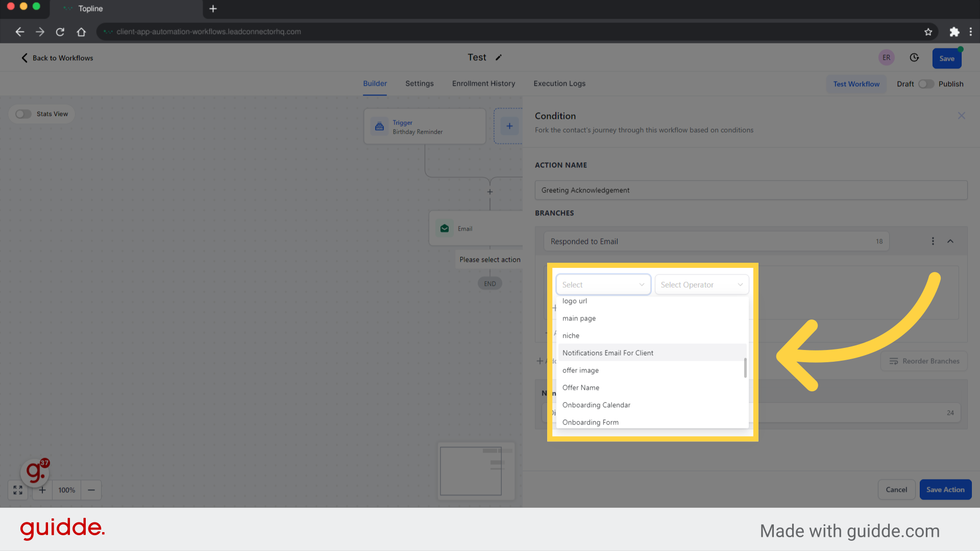Click Test Workflow button
The height and width of the screenshot is (551, 980).
coord(856,84)
